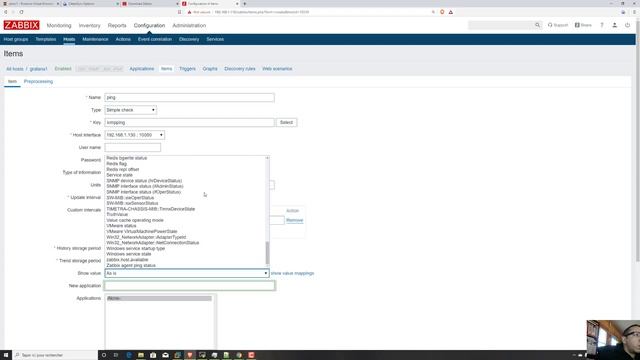Image resolution: width=640 pixels, height=360 pixels.
Task: Open the Applications link for host
Action: 142,69
